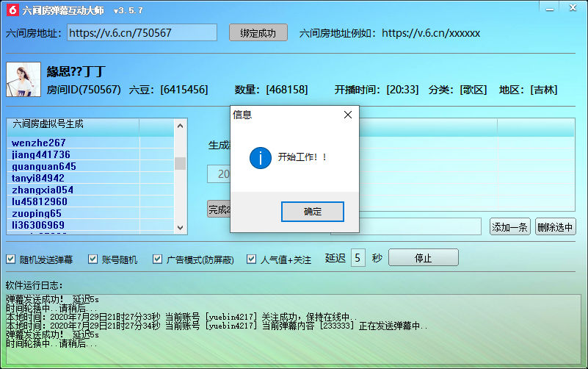This screenshot has height=369, width=588.
Task: Click 添加一条 button
Action: [x=509, y=226]
